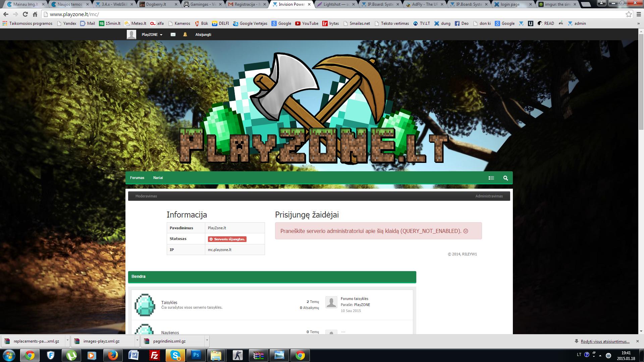Switch to the login page tab
This screenshot has width=644, height=362.
click(x=511, y=4)
